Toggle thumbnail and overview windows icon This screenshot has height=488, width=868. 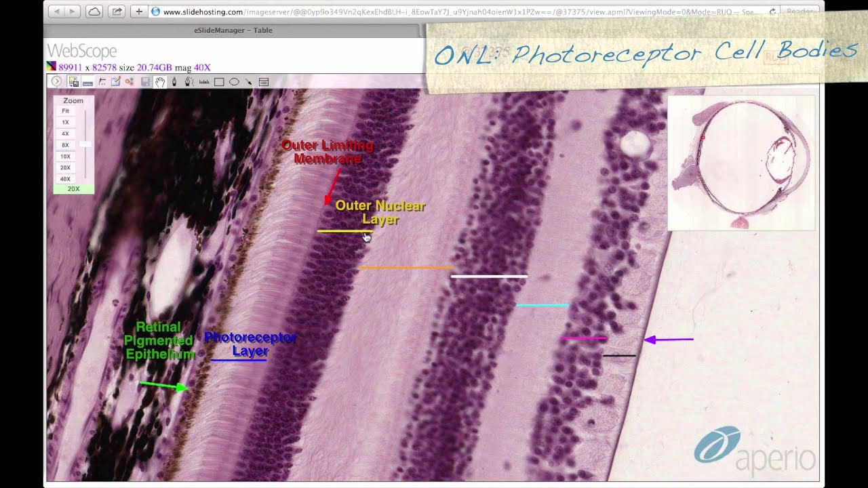pyautogui.click(x=73, y=82)
